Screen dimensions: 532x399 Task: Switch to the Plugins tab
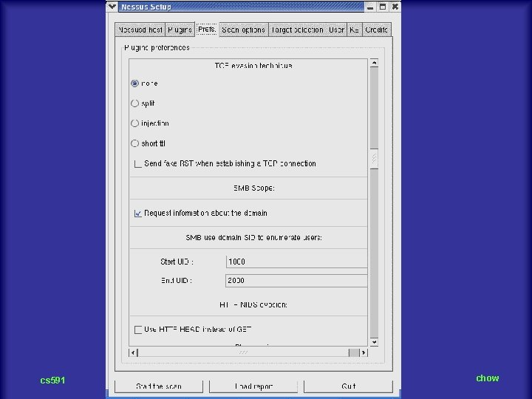(180, 30)
